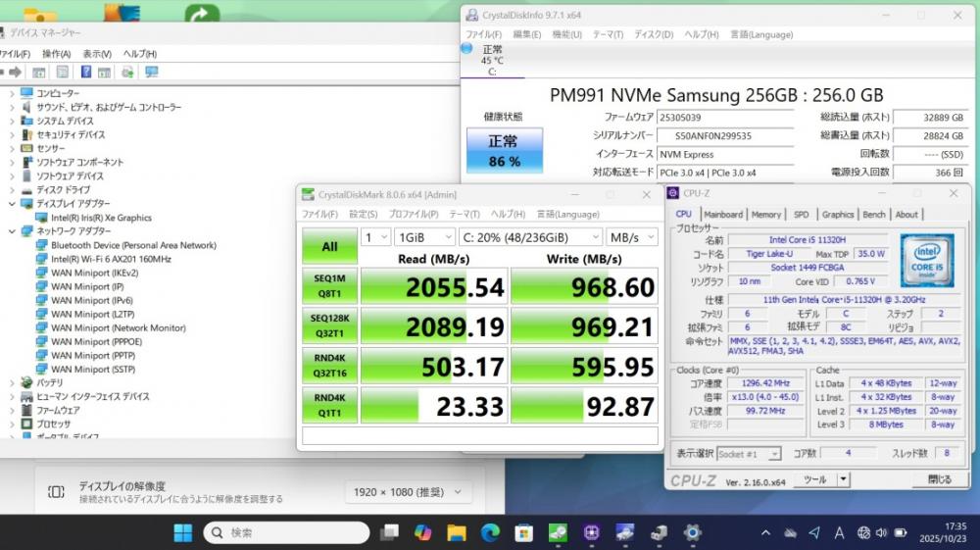Click the taskbar 検索 search box
980x550 pixels.
coord(286,532)
